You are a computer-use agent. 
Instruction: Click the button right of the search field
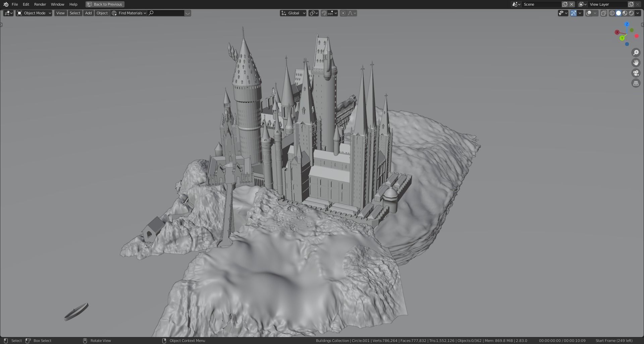188,13
